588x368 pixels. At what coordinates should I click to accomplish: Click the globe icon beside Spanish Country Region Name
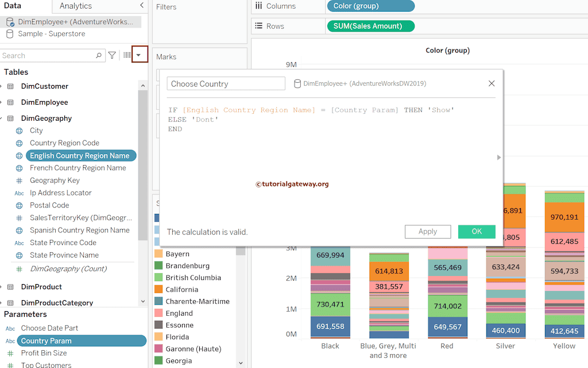coord(19,231)
